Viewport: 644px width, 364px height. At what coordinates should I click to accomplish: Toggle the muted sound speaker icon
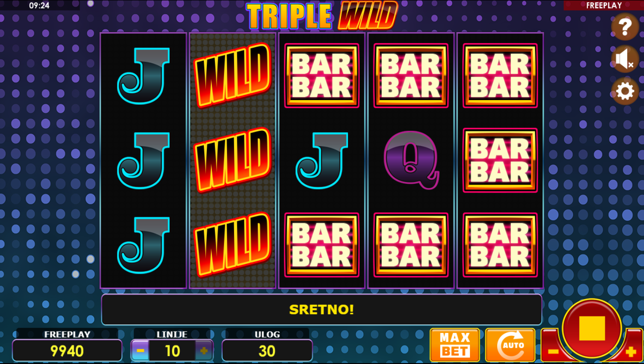(x=625, y=59)
